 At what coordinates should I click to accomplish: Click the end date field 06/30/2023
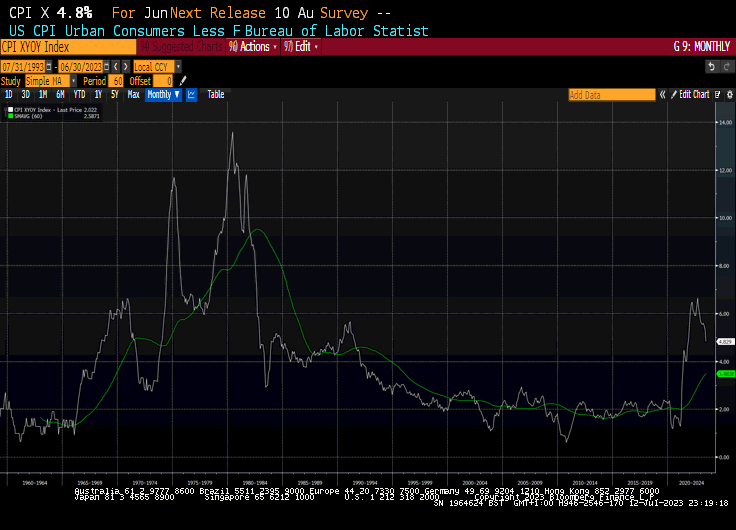click(81, 67)
